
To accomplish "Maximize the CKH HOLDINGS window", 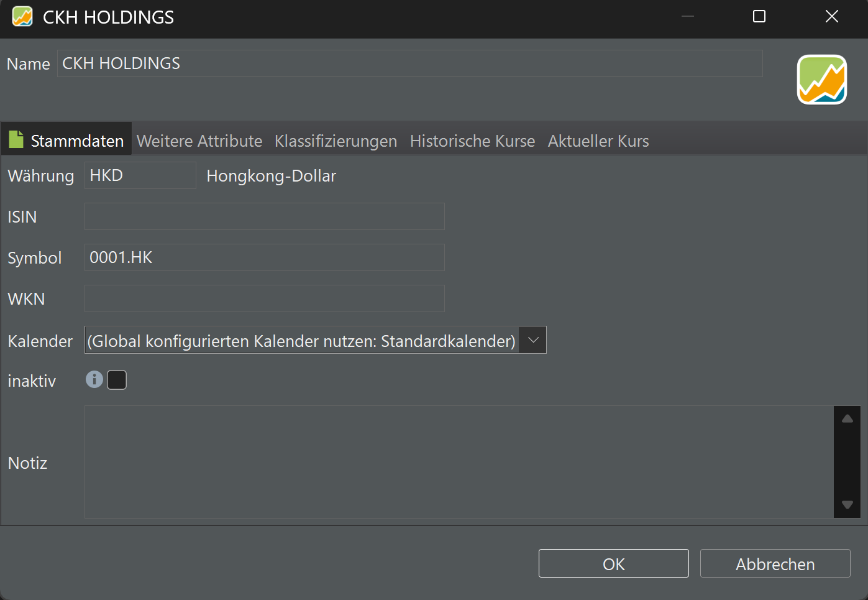I will click(759, 17).
